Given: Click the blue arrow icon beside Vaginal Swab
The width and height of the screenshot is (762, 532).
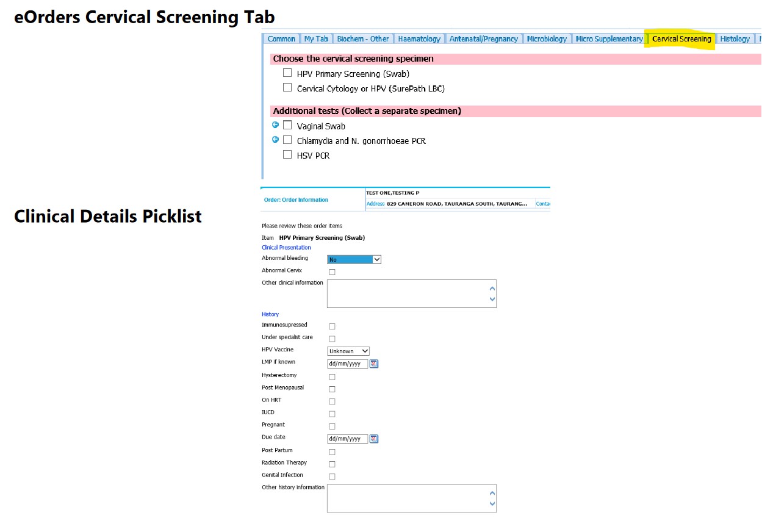Looking at the screenshot, I should coord(275,124).
